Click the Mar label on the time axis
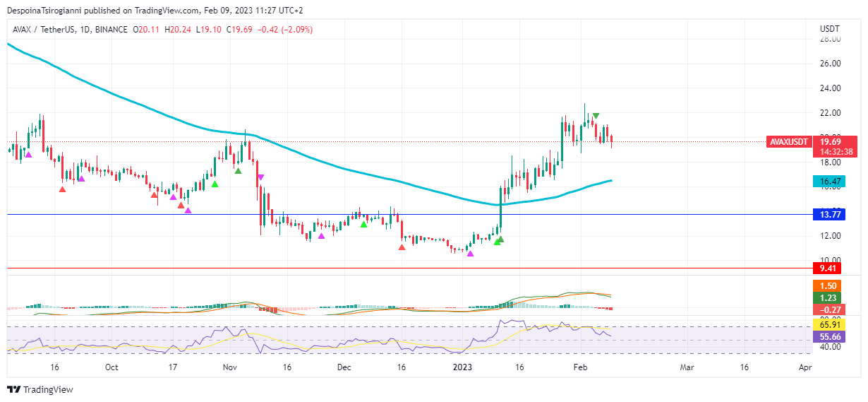 [x=687, y=367]
